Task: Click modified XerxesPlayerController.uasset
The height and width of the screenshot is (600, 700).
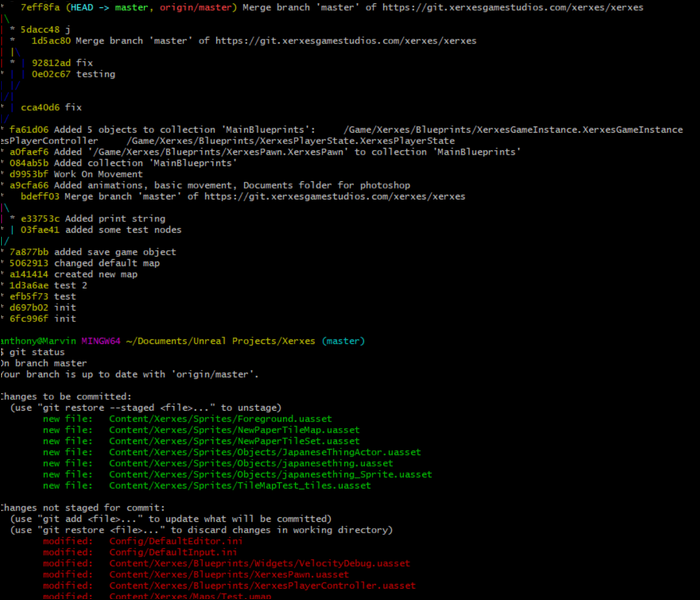Action: (229, 586)
